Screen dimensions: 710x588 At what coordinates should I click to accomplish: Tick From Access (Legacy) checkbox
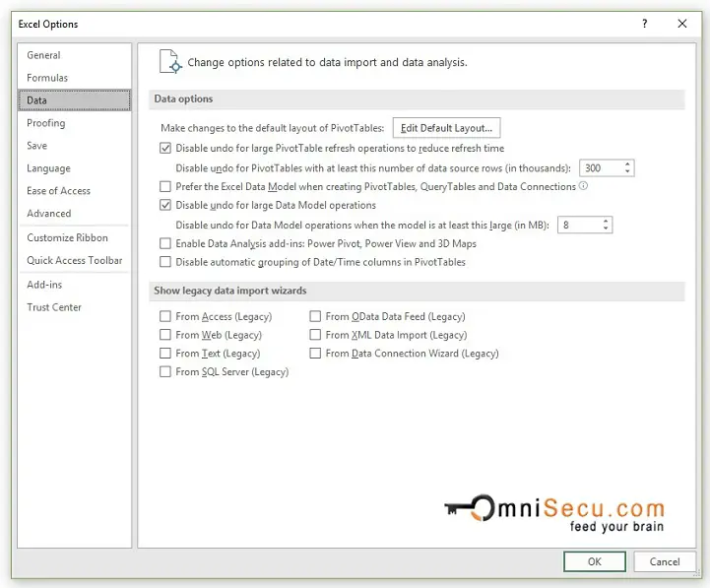[x=165, y=316]
